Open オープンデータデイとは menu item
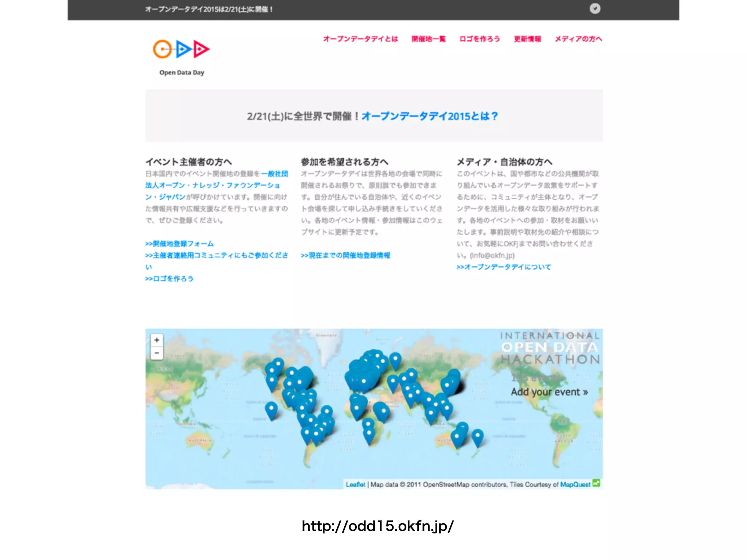The image size is (747, 560). pos(360,39)
